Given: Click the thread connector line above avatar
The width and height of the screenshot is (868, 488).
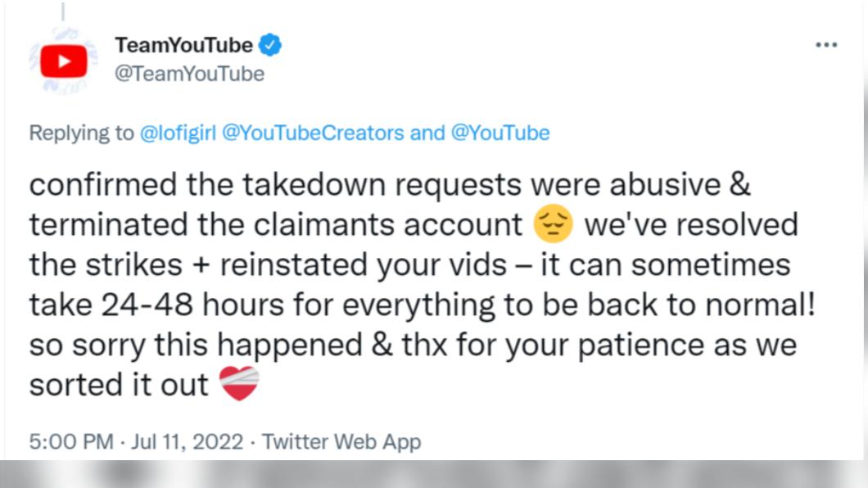Looking at the screenshot, I should [x=63, y=11].
